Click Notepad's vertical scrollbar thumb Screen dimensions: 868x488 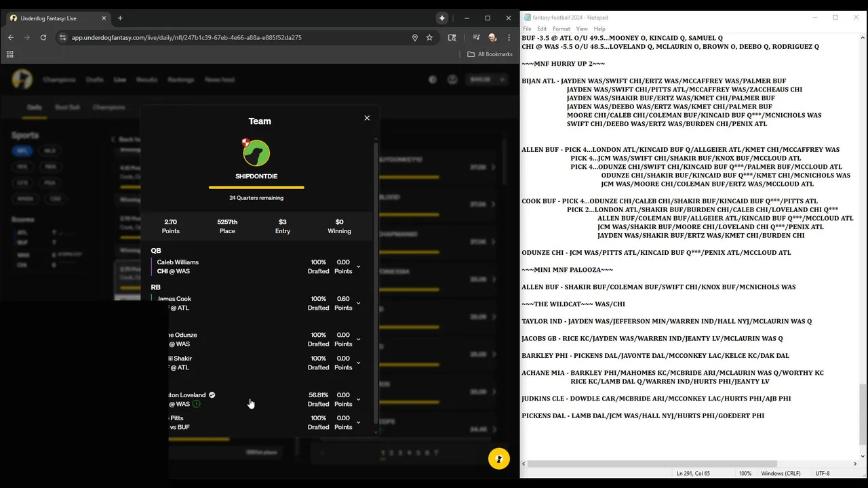tap(863, 413)
